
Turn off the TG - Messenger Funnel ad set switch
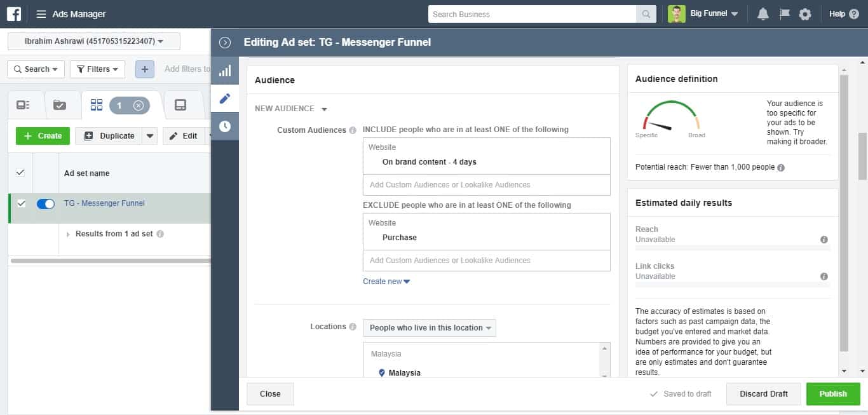point(46,204)
